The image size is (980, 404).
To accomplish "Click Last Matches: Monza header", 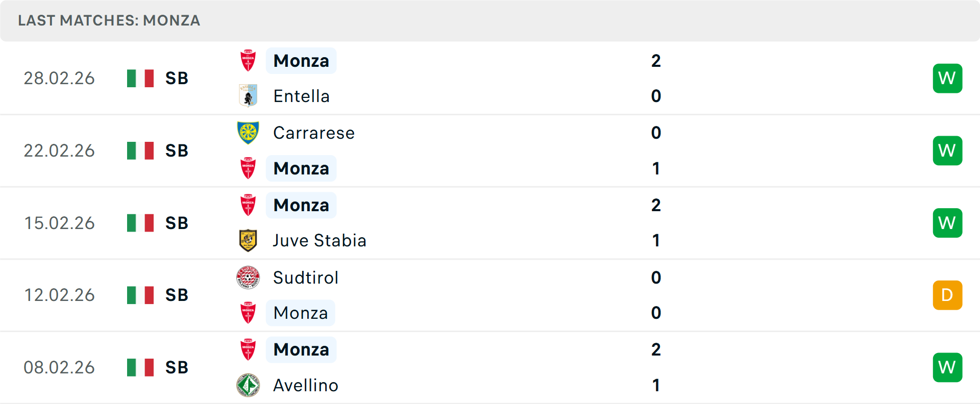I will [109, 20].
